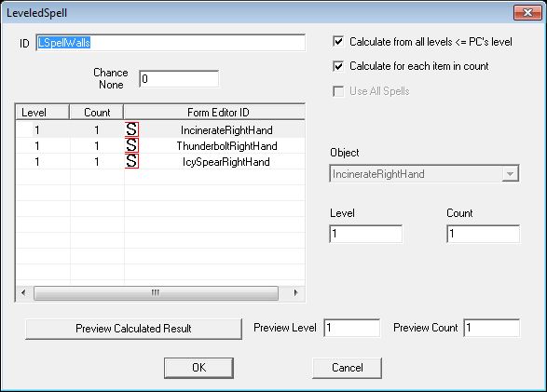Viewport: 547px width, 392px height.
Task: Select the ThunderboltRightHand list row
Action: (160, 145)
